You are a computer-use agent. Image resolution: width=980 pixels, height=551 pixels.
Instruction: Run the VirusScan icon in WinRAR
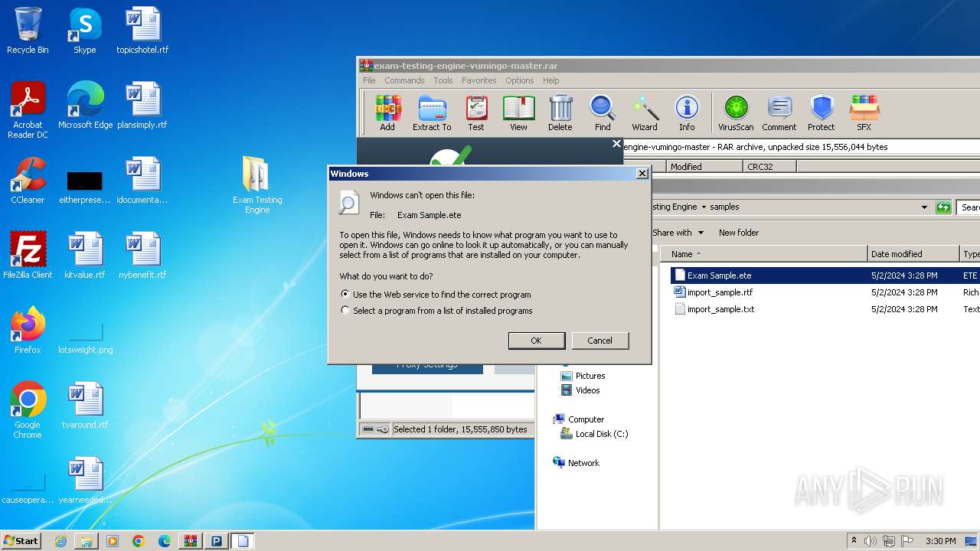[x=736, y=113]
